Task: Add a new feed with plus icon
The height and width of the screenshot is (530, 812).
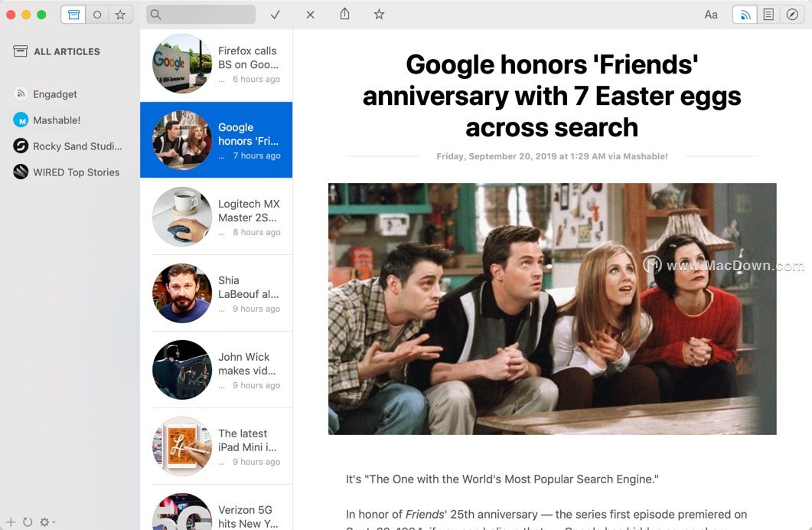Action: tap(11, 522)
